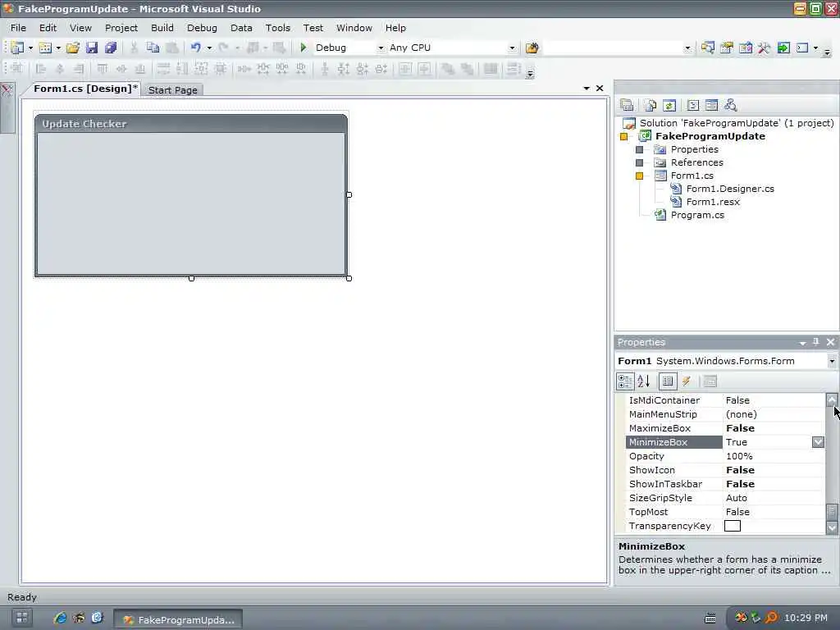840x630 pixels.
Task: Click the New Project toolbar icon
Action: [17, 48]
